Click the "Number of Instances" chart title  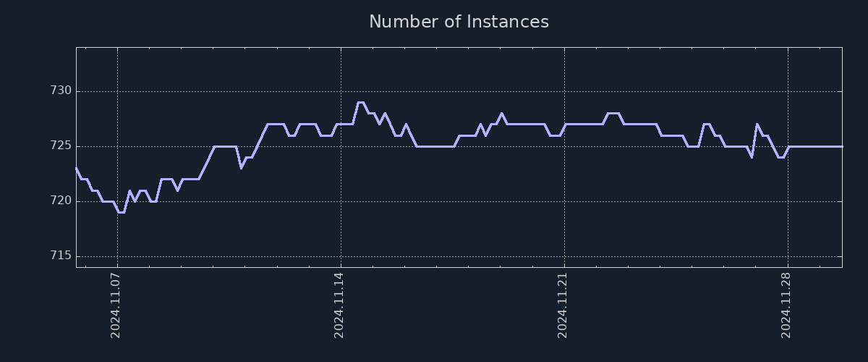tap(459, 22)
